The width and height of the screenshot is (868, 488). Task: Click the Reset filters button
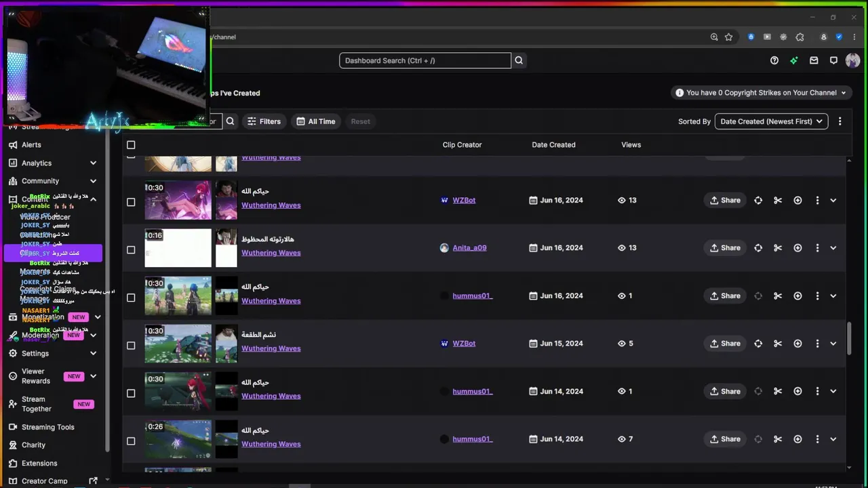(361, 121)
